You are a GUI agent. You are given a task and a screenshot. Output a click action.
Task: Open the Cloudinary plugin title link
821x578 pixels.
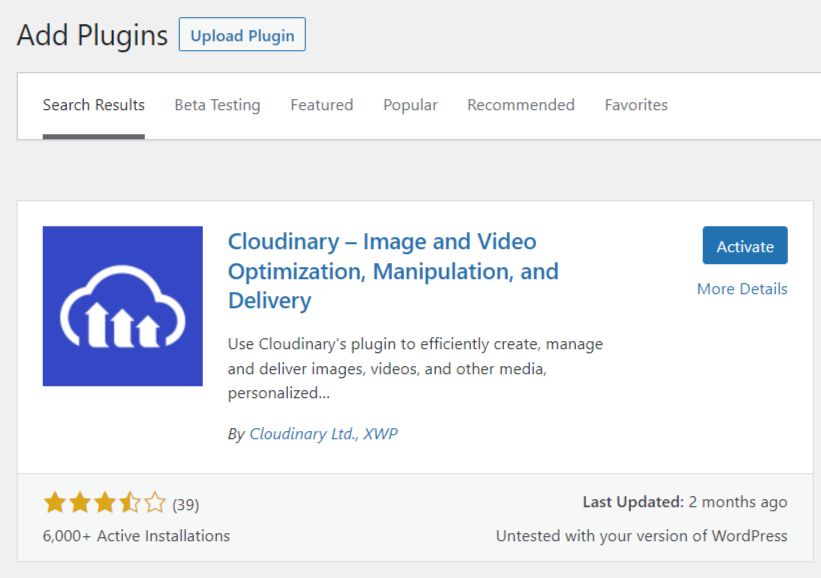point(393,271)
